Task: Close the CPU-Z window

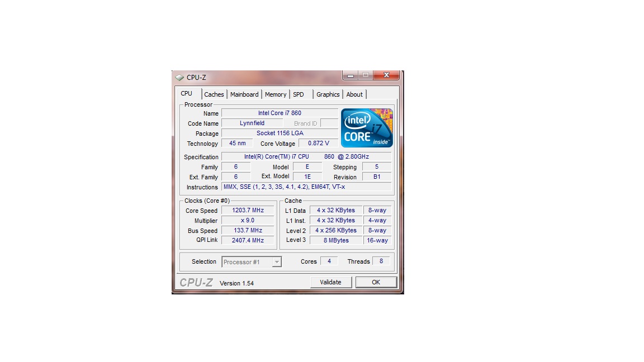Action: pos(386,75)
